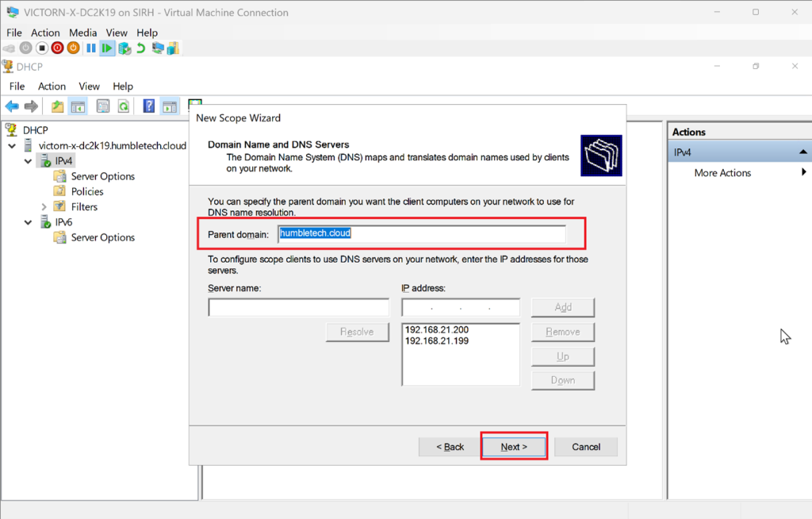This screenshot has height=519, width=812.
Task: Open the blue Help question mark icon
Action: [x=148, y=106]
